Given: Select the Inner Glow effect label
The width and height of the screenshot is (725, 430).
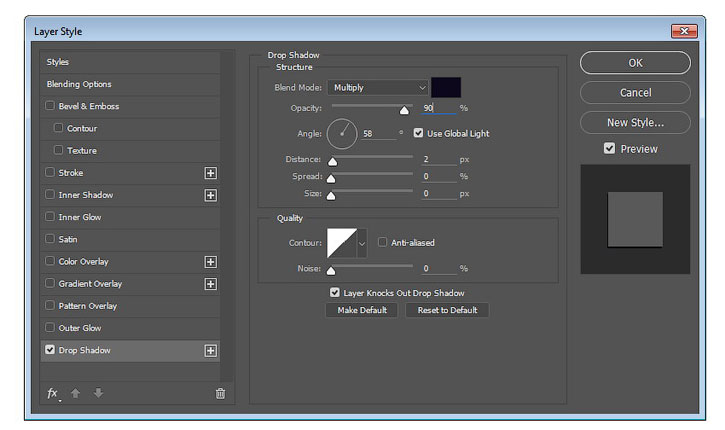Looking at the screenshot, I should point(80,217).
